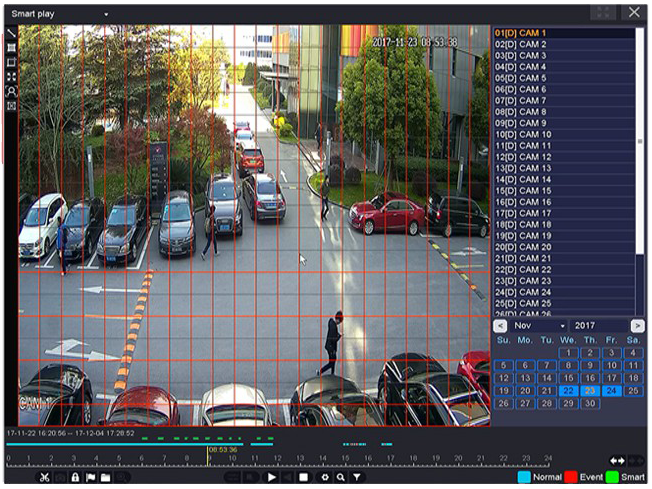Open the Smart play mode dropdown
This screenshot has height=489, width=652.
pyautogui.click(x=60, y=14)
